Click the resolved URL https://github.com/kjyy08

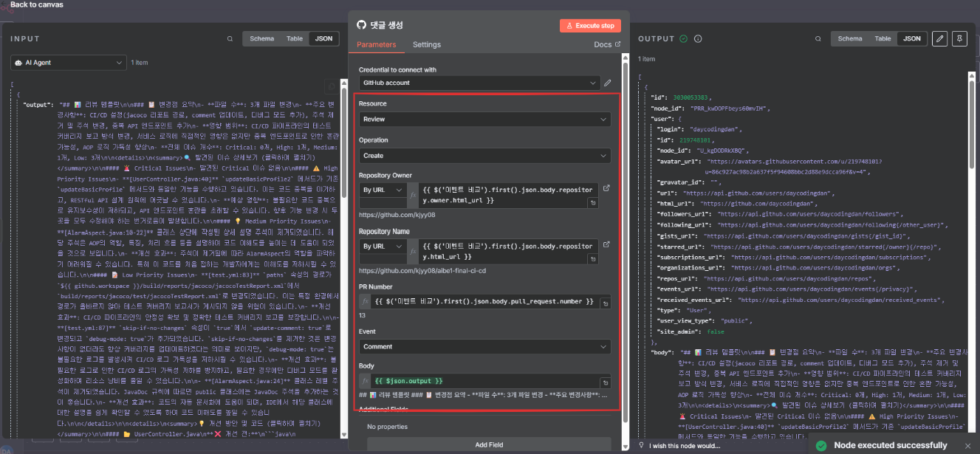tap(397, 215)
